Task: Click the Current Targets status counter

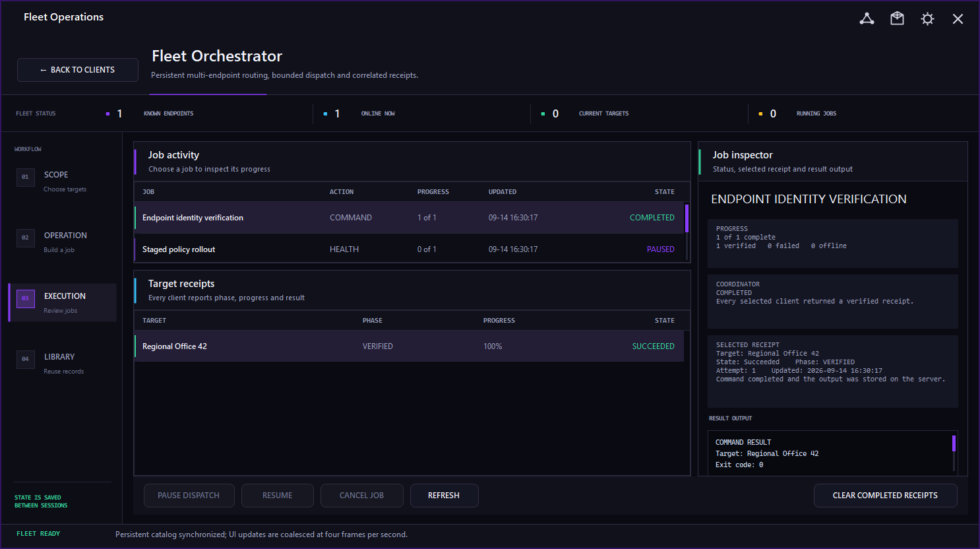Action: [x=585, y=113]
